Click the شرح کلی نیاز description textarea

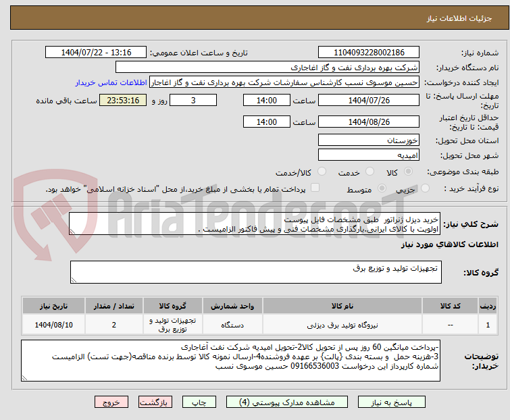click(x=255, y=224)
